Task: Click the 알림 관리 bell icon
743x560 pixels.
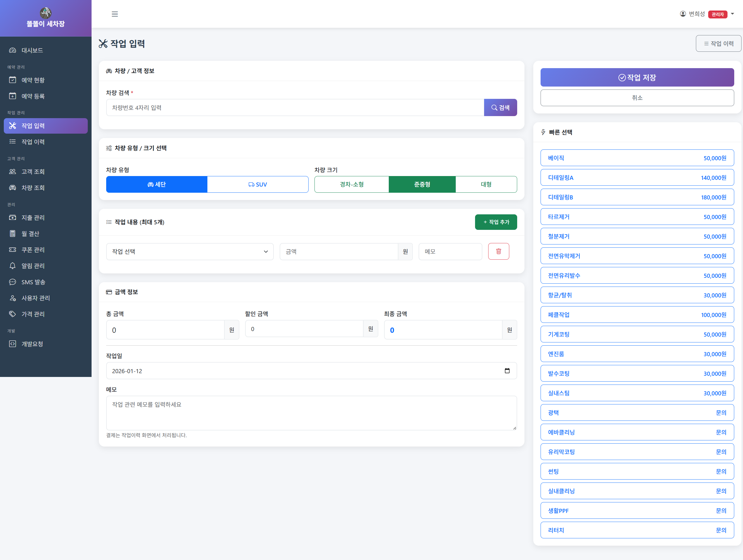Action: (x=12, y=266)
